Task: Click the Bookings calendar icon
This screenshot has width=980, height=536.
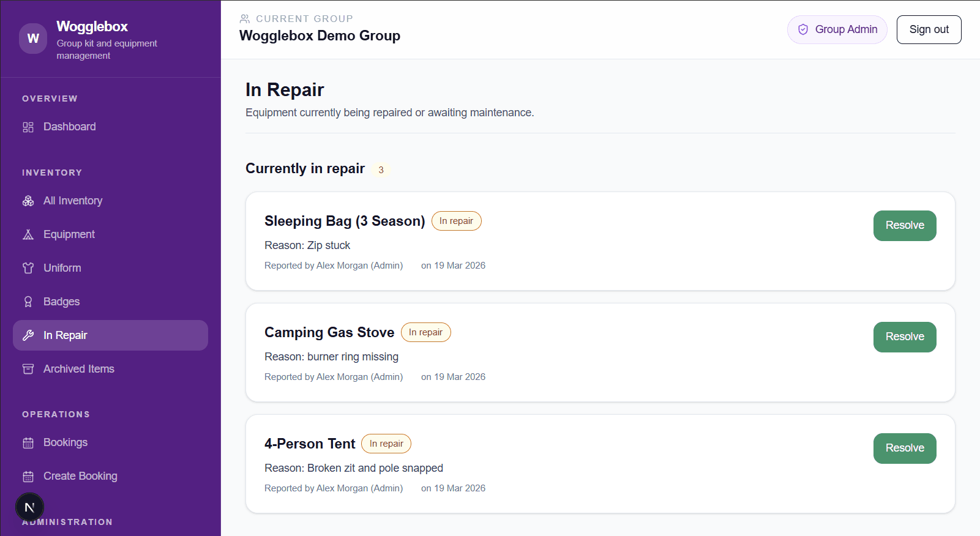Action: click(28, 442)
